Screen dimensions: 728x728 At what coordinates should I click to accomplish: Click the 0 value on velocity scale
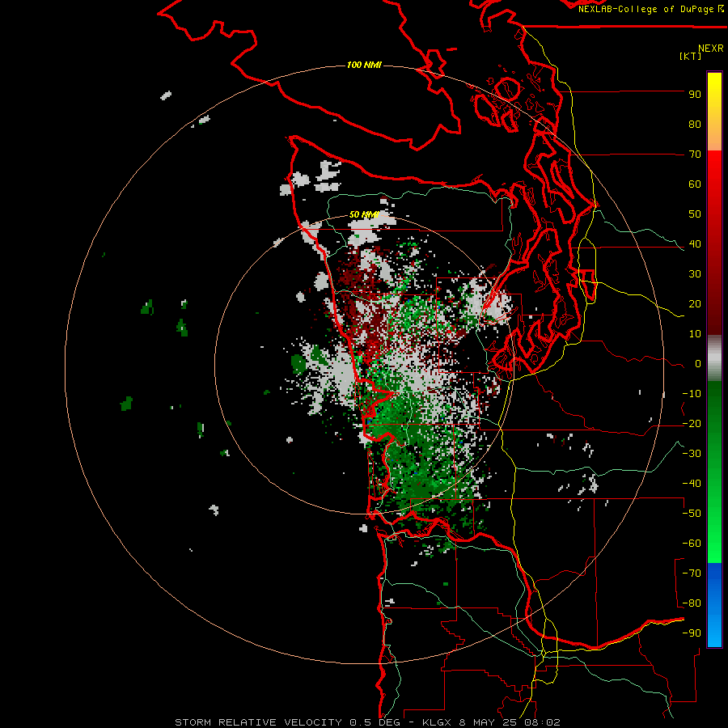[698, 364]
